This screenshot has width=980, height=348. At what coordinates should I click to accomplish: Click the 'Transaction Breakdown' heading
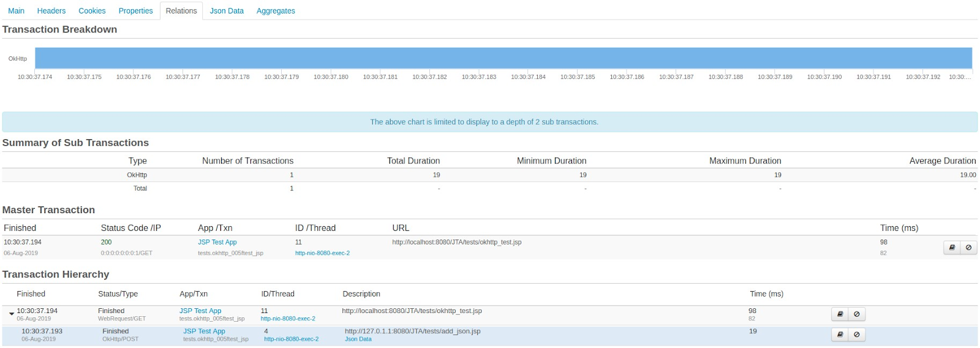(x=59, y=29)
